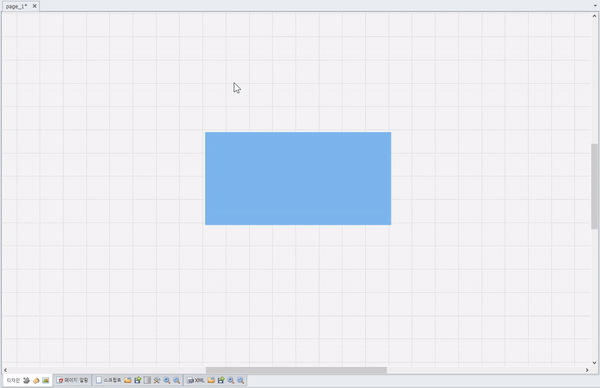600x388 pixels.
Task: Open the 페이지 일람 tab
Action: coord(72,380)
